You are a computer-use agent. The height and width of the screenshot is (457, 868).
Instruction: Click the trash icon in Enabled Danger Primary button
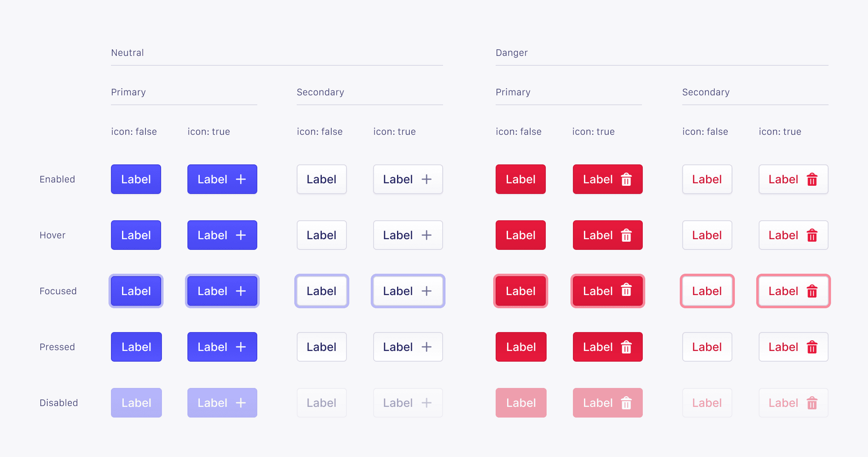626,179
